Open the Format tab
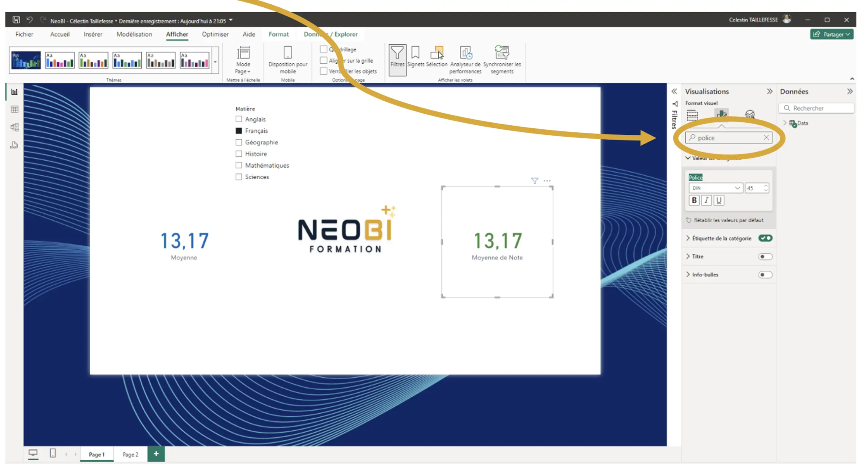Screen dimensions: 868x464 [279, 34]
